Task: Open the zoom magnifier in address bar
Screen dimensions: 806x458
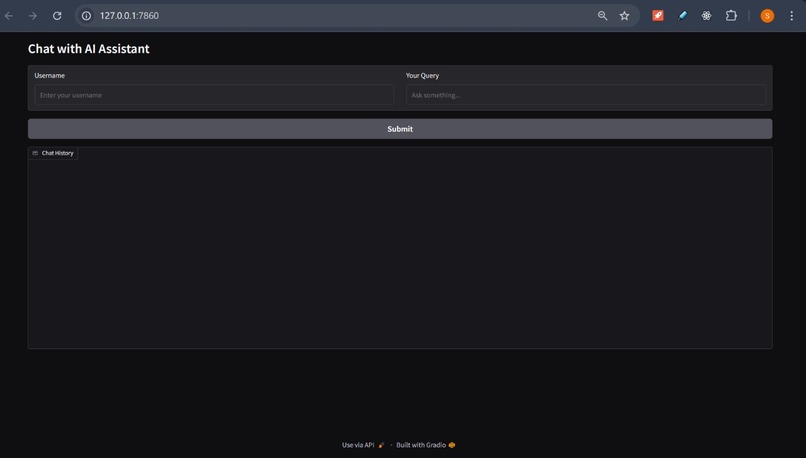Action: point(602,16)
